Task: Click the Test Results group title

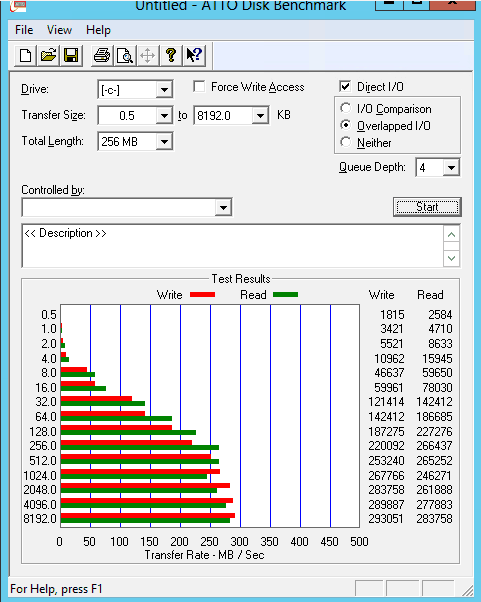Action: coord(241,279)
